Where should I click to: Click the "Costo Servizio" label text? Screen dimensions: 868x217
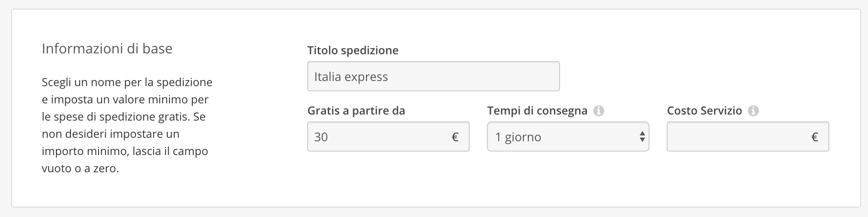coord(705,111)
